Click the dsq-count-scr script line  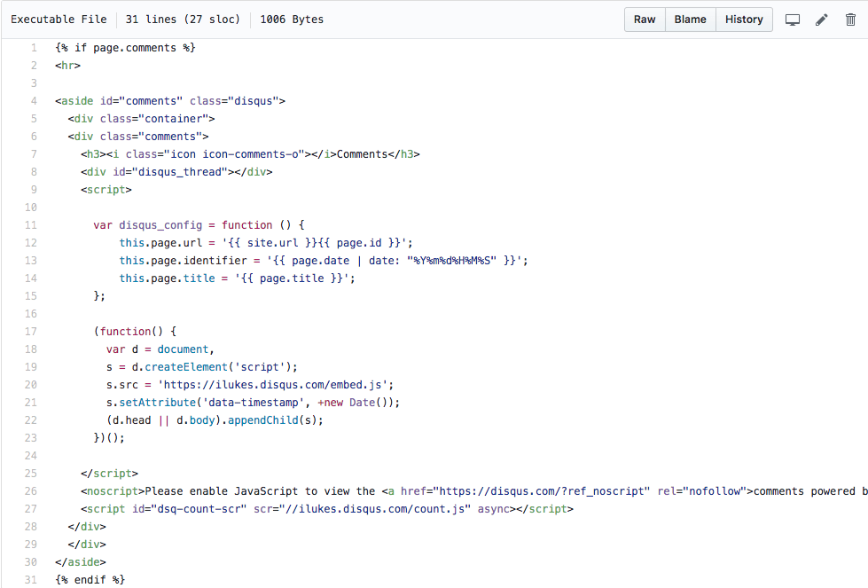click(x=327, y=509)
